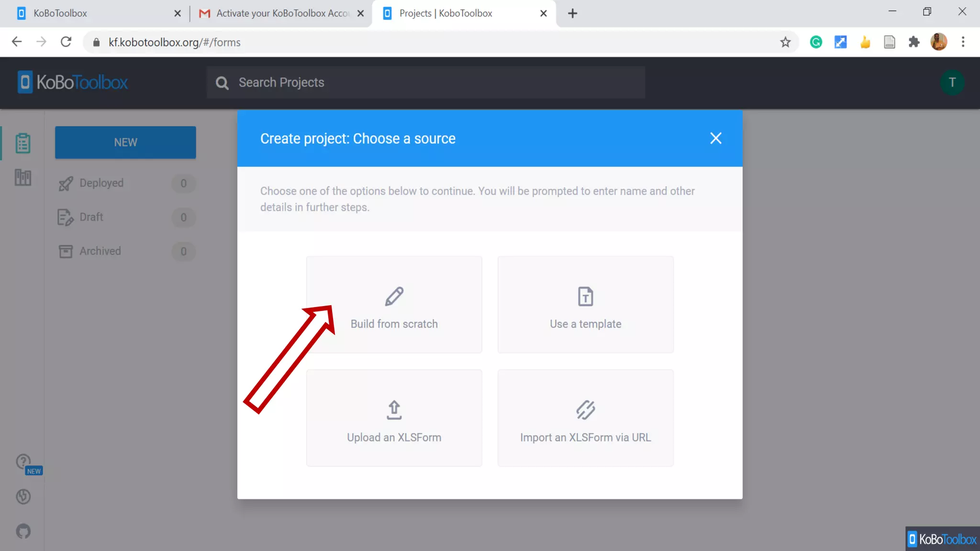Select Import an XLSForm via URL
This screenshot has width=980, height=551.
585,418
